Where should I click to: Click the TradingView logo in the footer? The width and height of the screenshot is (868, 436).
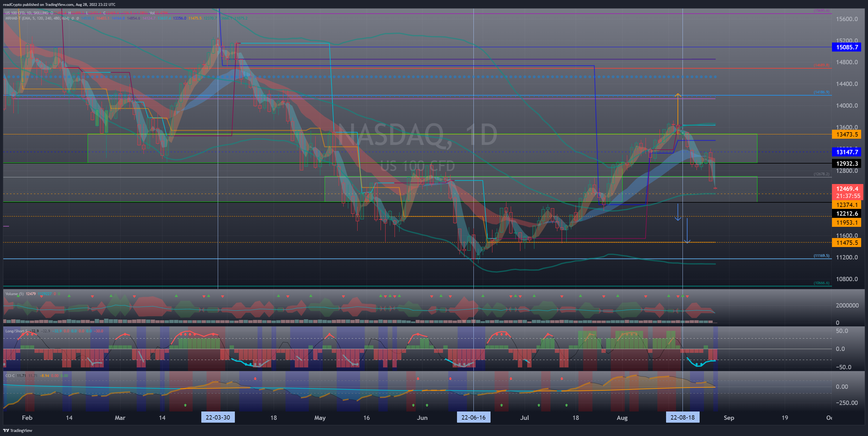(18, 430)
